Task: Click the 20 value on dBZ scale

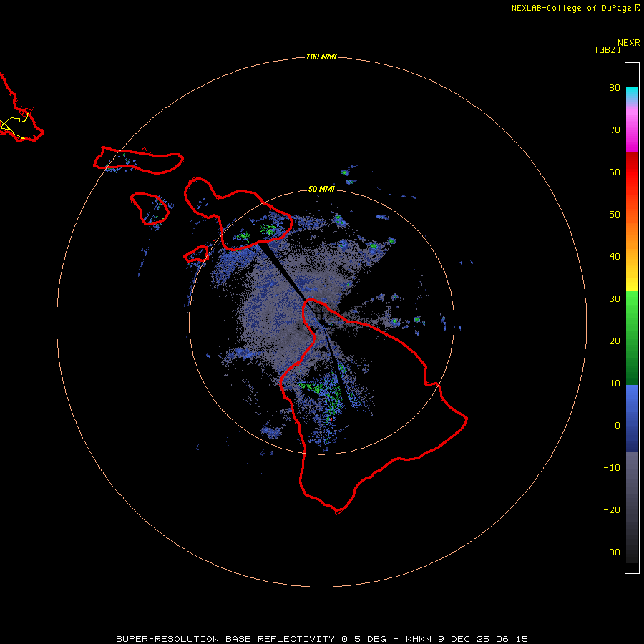Action: tap(615, 341)
